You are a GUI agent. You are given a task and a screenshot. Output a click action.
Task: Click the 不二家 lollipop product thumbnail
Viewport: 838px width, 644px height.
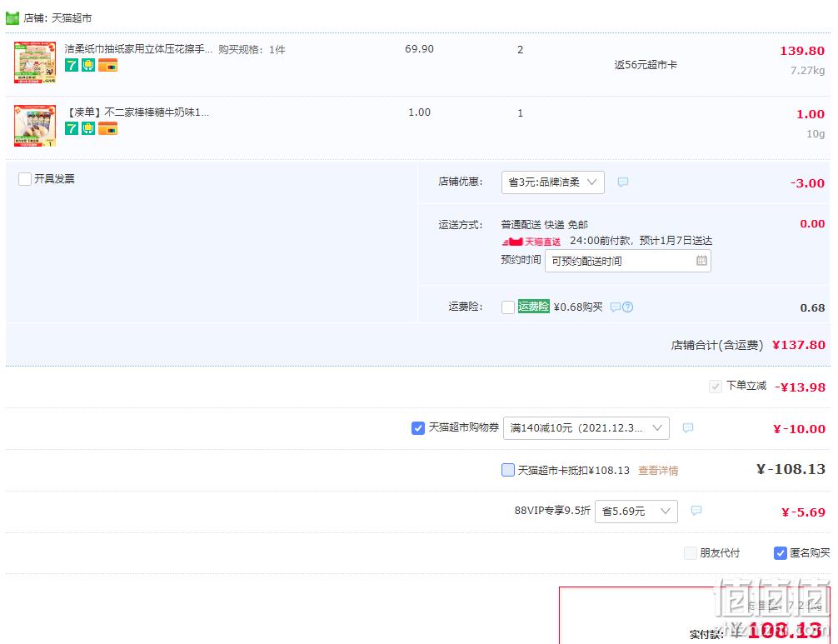tap(35, 126)
